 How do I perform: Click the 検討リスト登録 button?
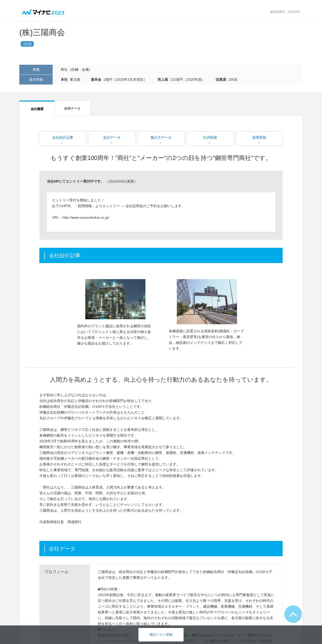point(161,634)
